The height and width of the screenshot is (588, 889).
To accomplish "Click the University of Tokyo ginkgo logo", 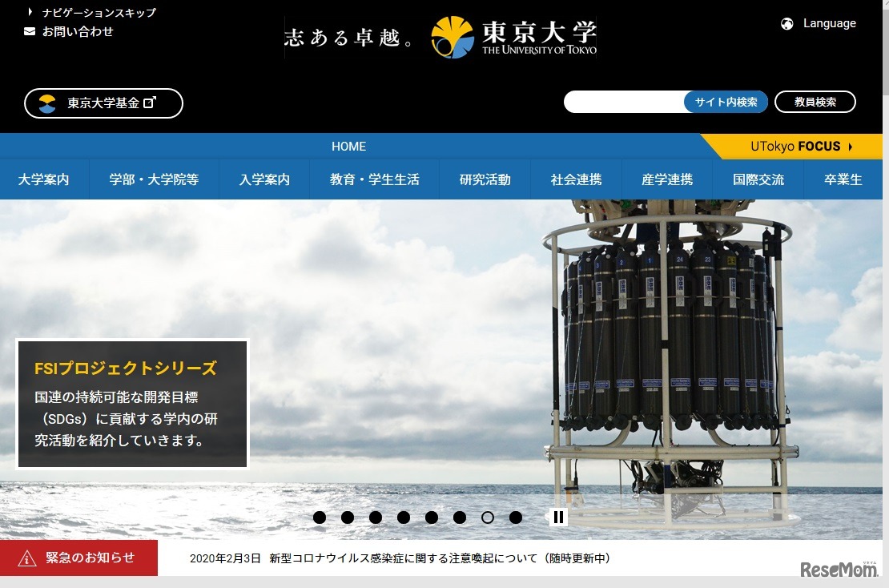I will [452, 38].
